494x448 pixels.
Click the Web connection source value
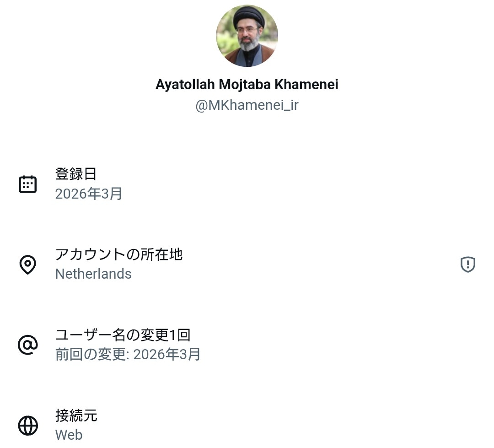[69, 435]
